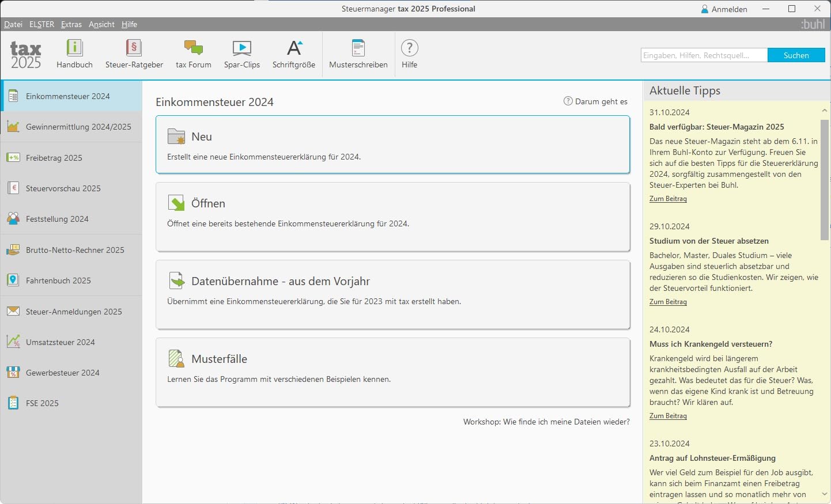The width and height of the screenshot is (831, 504).
Task: Click the date 29.10.2024 in tips
Action: [x=670, y=226]
